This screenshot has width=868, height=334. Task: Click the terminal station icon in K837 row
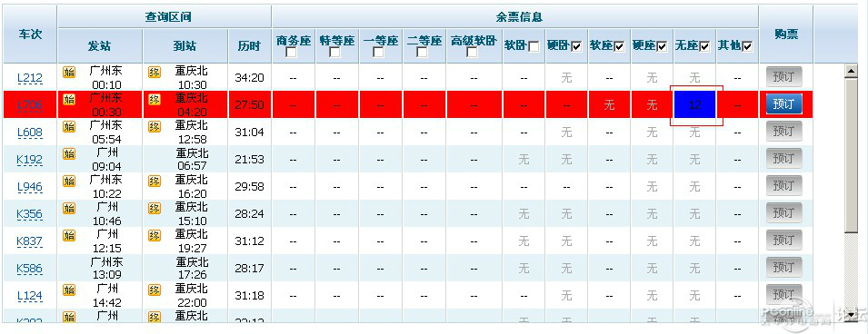tap(155, 236)
